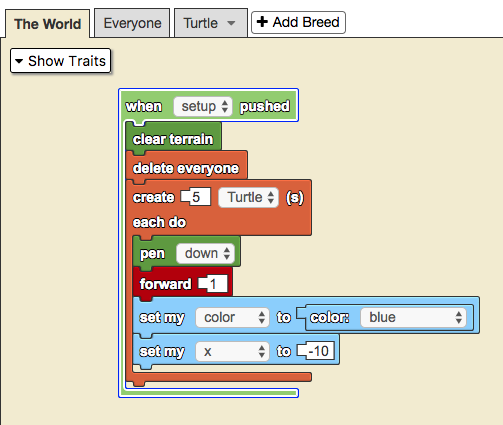
Task: Edit the x value field showing -10
Action: point(316,351)
